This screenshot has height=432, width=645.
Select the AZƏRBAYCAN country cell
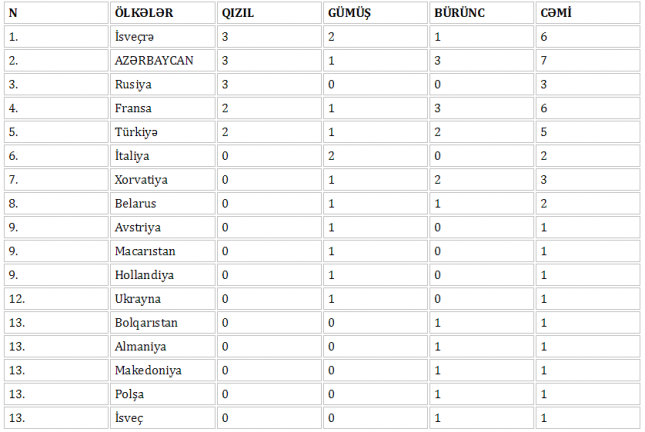(153, 61)
